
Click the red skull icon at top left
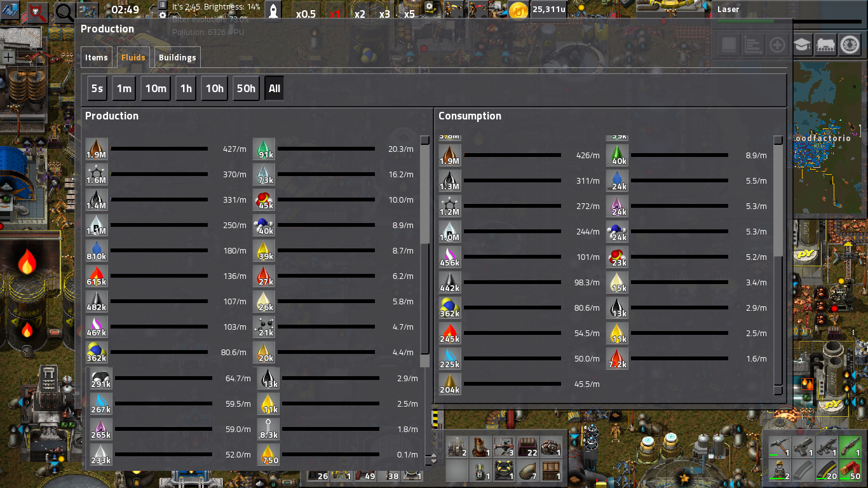tap(37, 11)
